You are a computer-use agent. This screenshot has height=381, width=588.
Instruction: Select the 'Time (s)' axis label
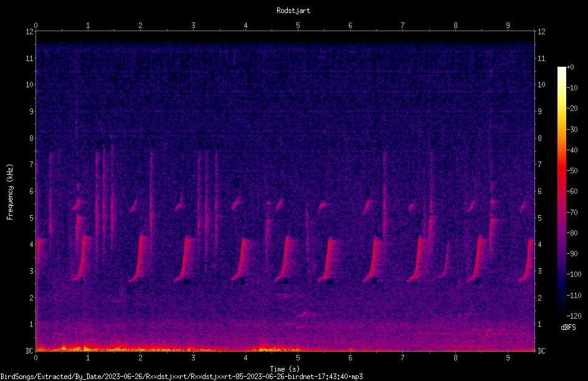point(285,369)
